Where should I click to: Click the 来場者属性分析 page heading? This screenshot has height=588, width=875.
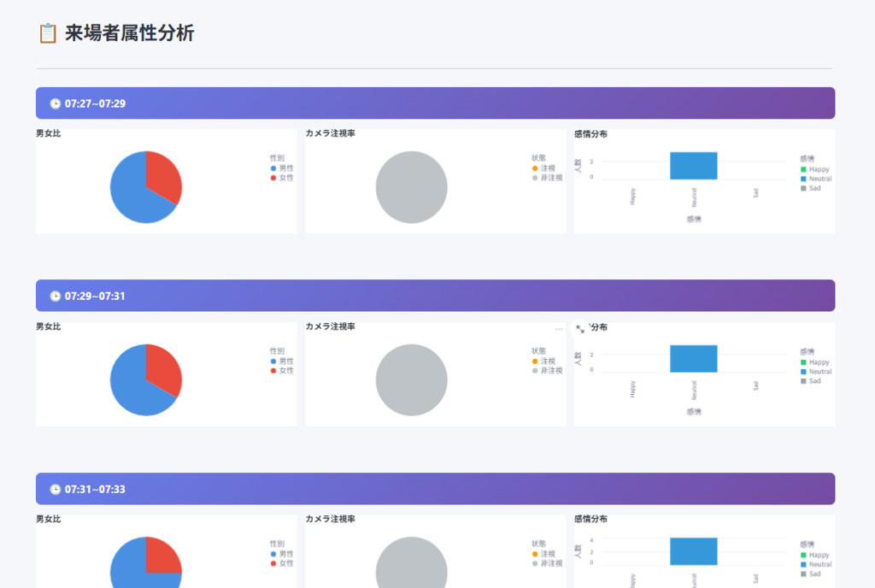(130, 33)
